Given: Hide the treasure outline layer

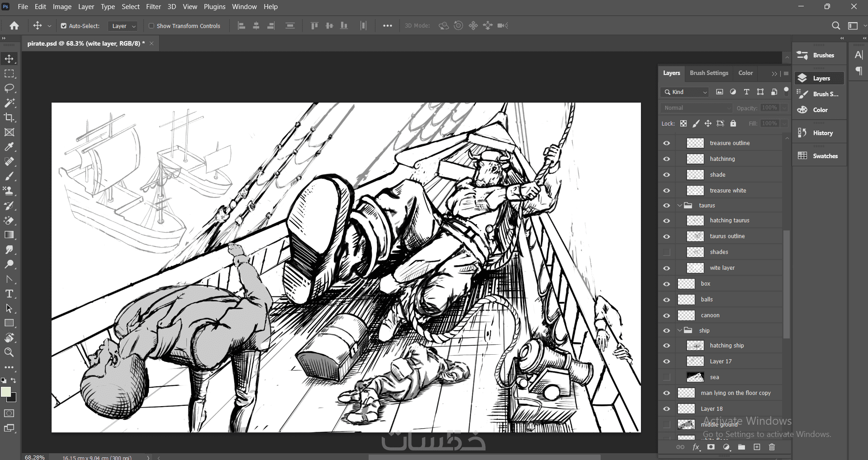Looking at the screenshot, I should [x=667, y=143].
